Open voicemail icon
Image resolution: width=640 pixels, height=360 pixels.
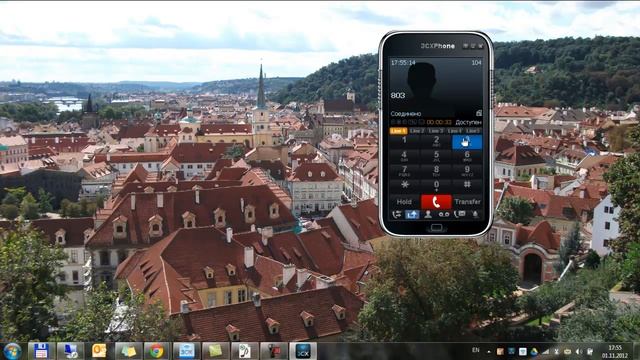click(x=444, y=215)
